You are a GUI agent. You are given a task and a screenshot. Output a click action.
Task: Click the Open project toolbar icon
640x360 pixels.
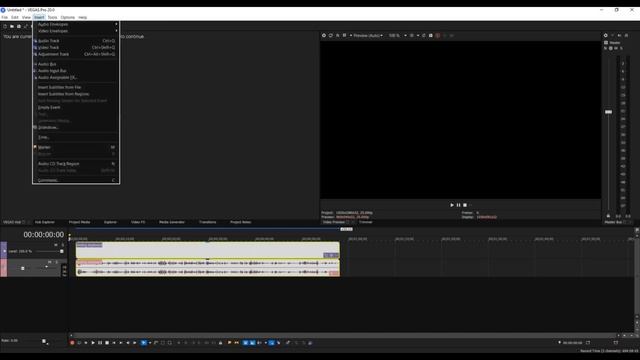coord(12,27)
